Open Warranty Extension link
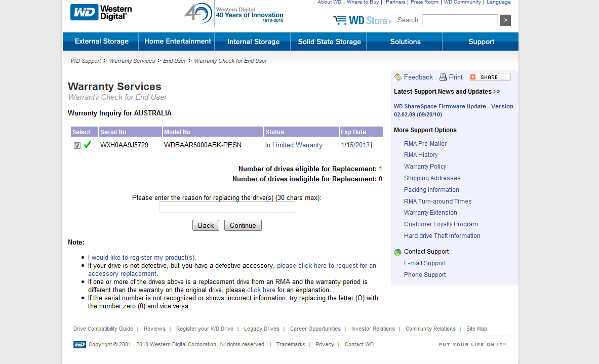The image size is (599, 364). click(430, 212)
